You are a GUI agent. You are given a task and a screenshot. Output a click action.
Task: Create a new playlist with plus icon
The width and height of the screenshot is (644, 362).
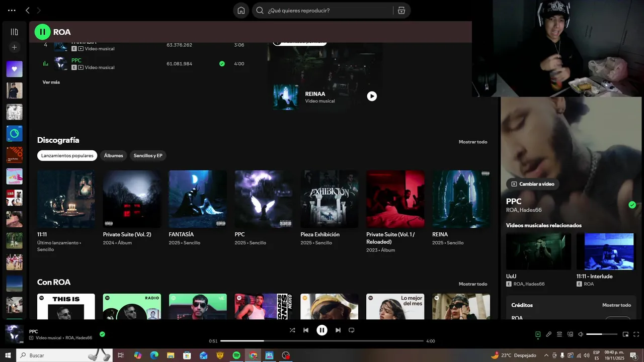(x=14, y=47)
